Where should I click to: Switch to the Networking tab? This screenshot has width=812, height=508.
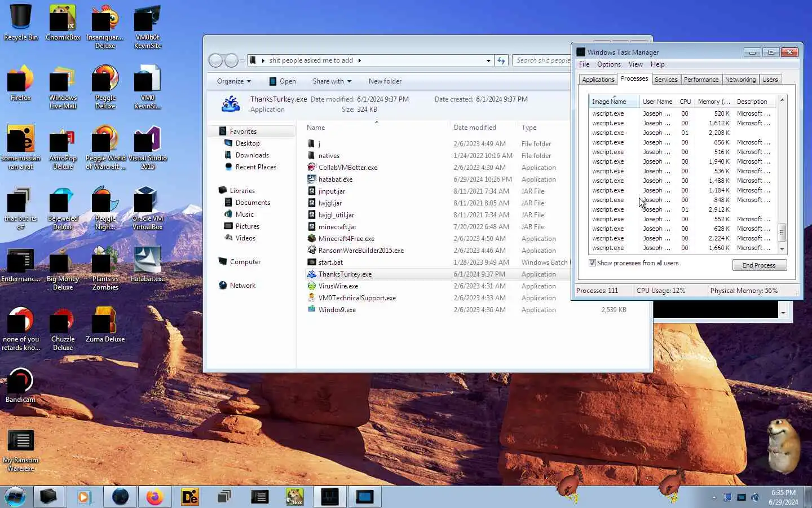[x=740, y=80]
